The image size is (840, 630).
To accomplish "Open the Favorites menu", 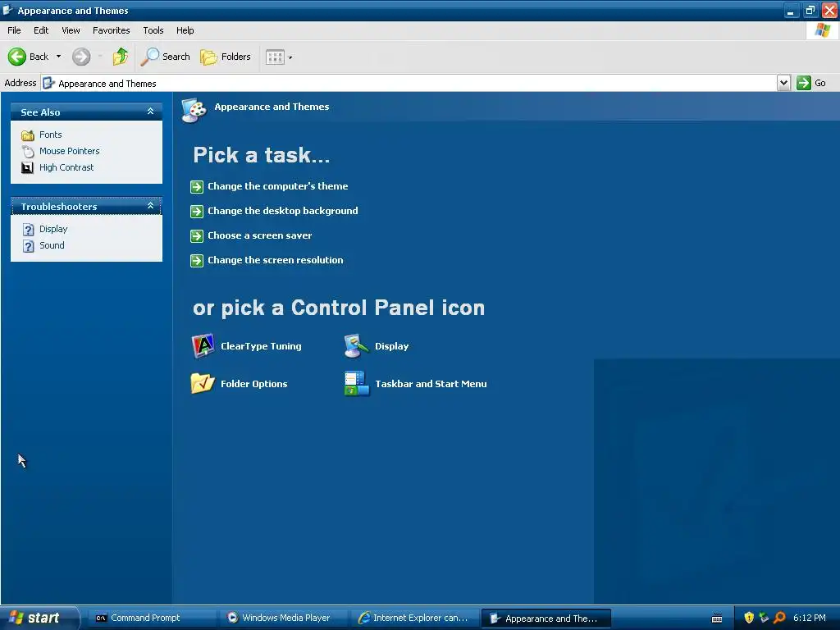I will coord(112,30).
